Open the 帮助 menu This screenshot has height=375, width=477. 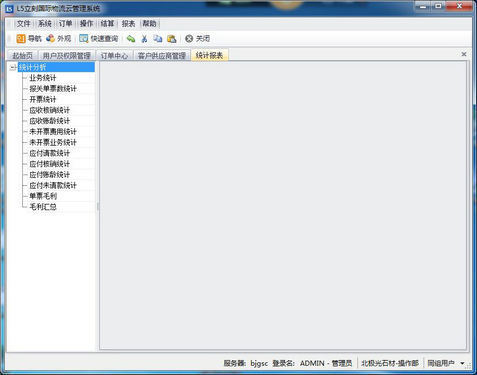149,24
